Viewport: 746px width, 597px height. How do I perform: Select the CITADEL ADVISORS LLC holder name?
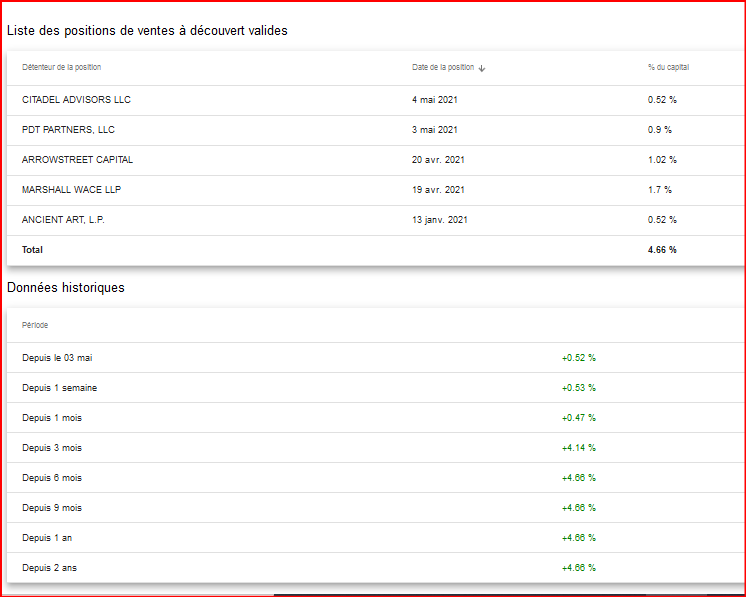pos(76,100)
